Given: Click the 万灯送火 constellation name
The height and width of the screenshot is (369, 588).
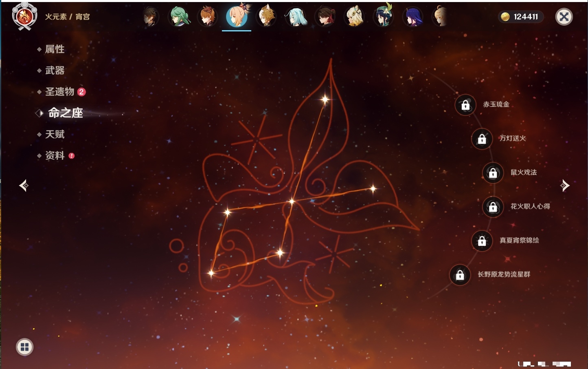Looking at the screenshot, I should (x=513, y=138).
